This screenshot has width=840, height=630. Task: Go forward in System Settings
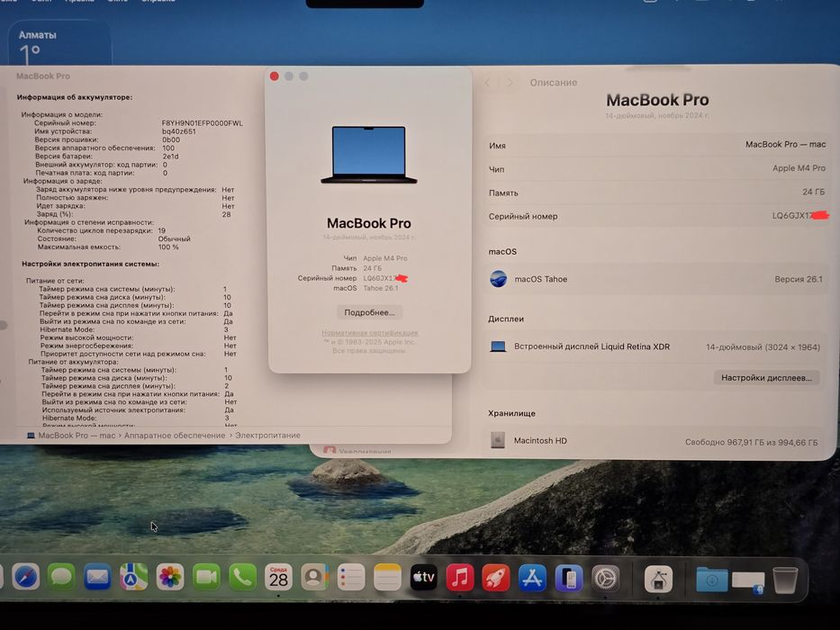coord(510,83)
